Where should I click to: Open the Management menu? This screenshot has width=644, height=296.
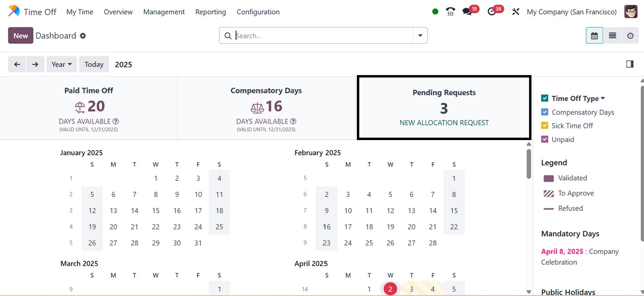pos(164,12)
